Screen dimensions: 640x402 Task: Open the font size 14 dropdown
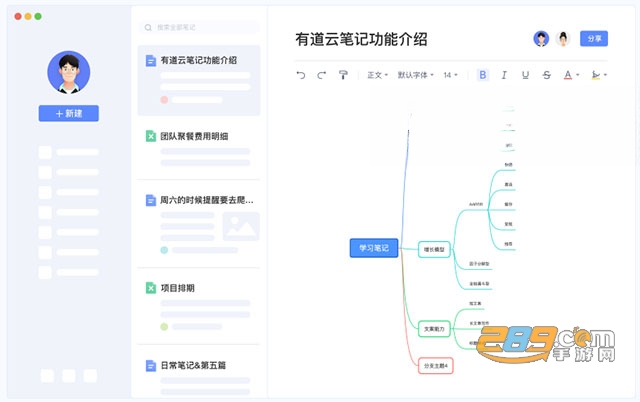point(451,75)
